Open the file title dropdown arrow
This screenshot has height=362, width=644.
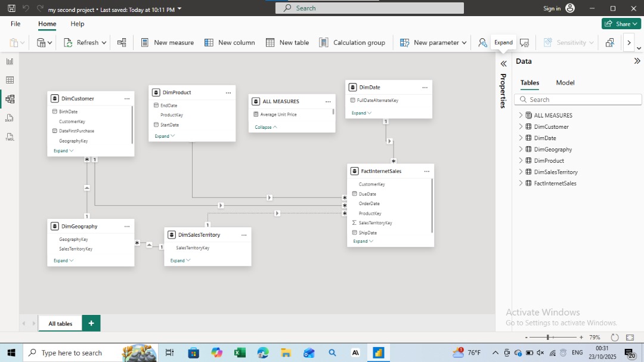[179, 9]
